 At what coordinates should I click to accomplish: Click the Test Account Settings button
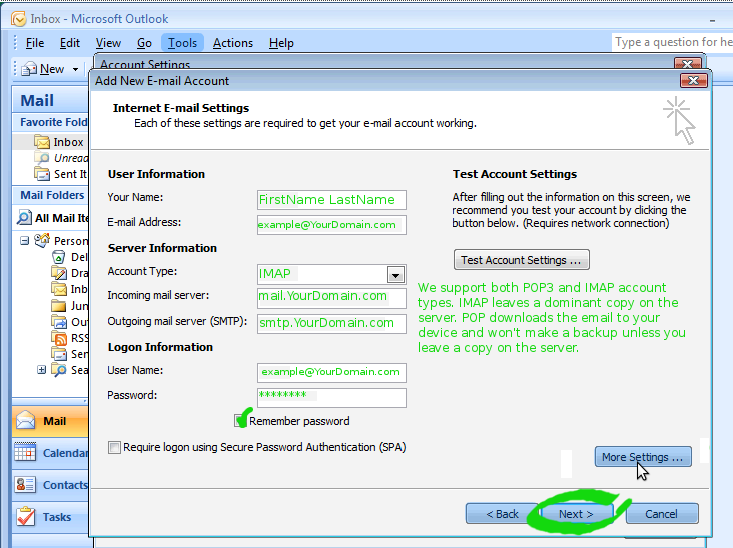pos(522,260)
